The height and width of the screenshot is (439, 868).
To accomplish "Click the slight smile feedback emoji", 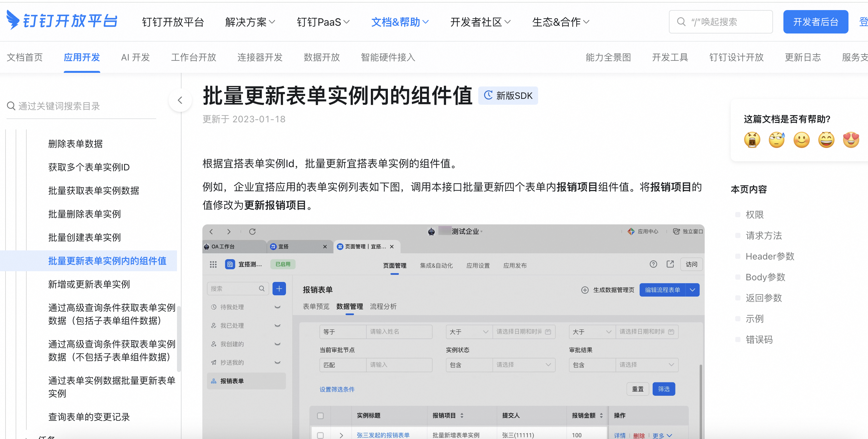I will coord(801,140).
